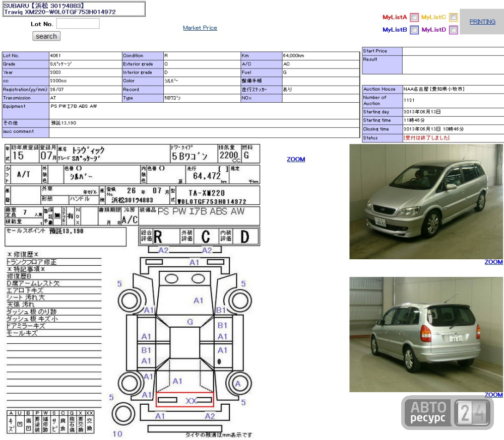Open the front view car photo
This screenshot has height=440, width=504.
pyautogui.click(x=426, y=201)
